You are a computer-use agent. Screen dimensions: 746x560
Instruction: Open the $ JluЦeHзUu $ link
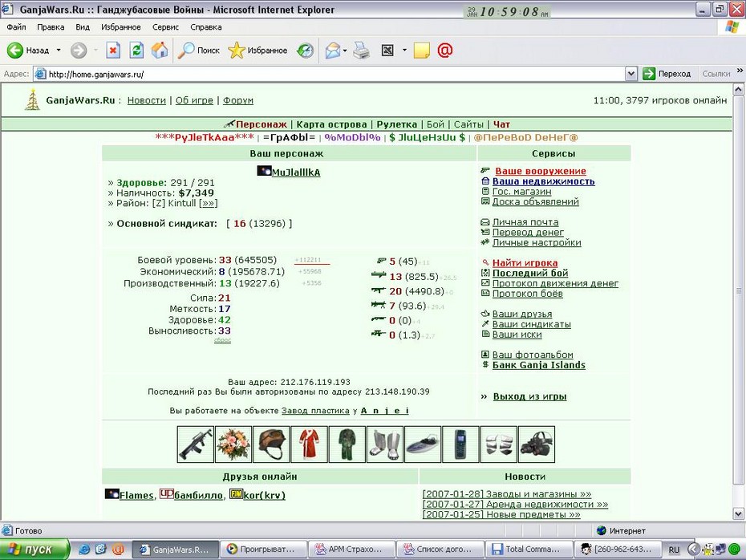pyautogui.click(x=427, y=137)
